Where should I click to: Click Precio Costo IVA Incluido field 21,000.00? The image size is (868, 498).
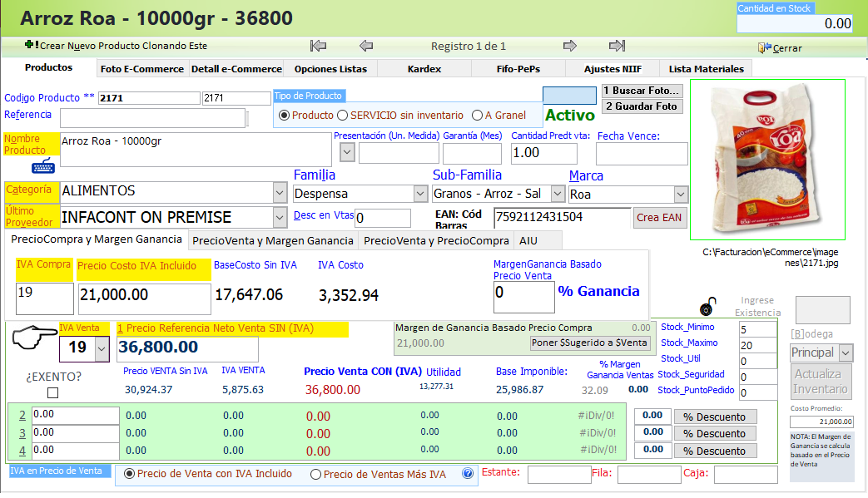(x=144, y=298)
